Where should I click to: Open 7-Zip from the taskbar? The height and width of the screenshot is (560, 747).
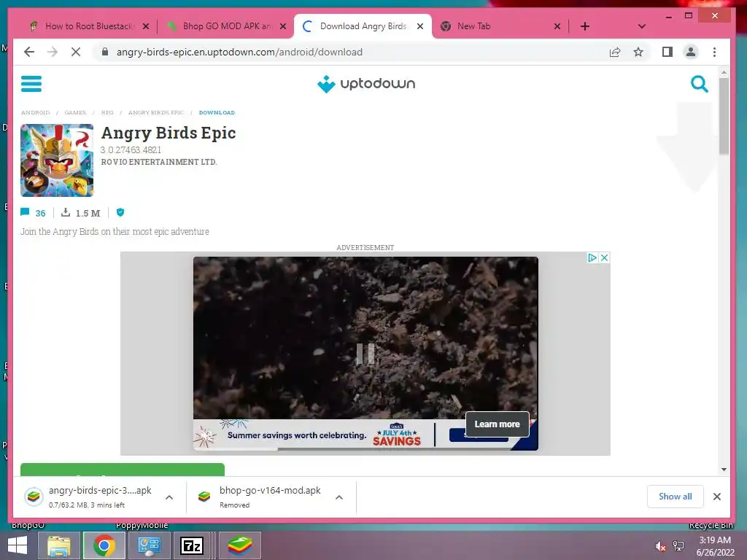tap(192, 545)
